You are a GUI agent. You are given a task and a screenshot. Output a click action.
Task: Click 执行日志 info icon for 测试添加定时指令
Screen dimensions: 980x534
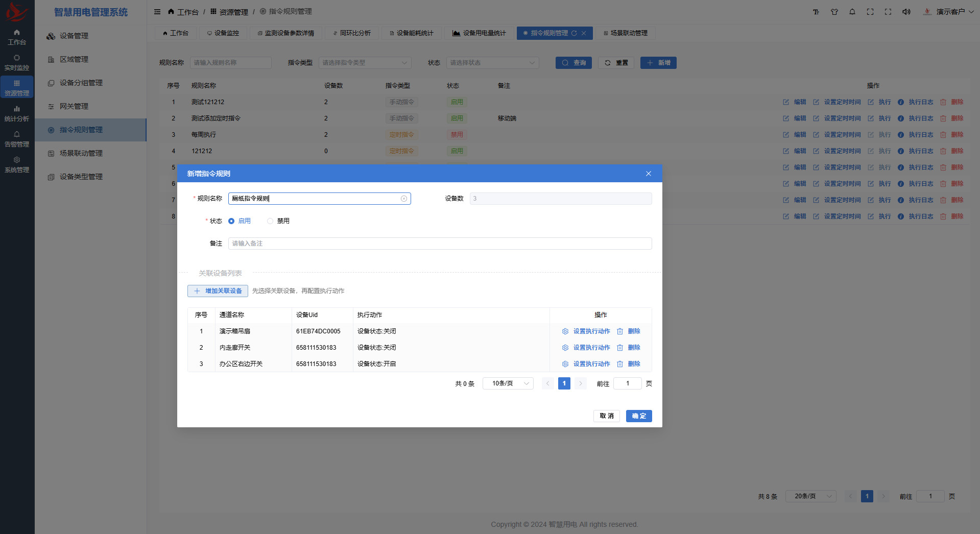point(901,118)
